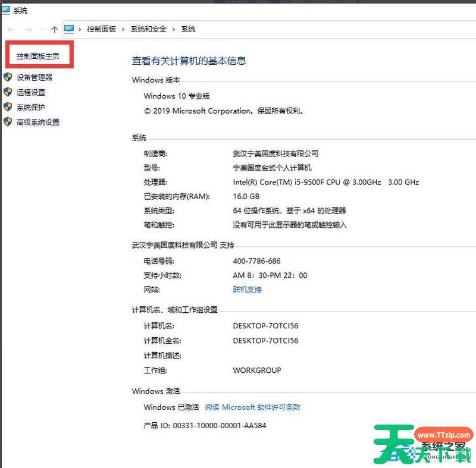Read the Microsoft 软件许可条款 link
476x468 pixels.
[x=253, y=407]
